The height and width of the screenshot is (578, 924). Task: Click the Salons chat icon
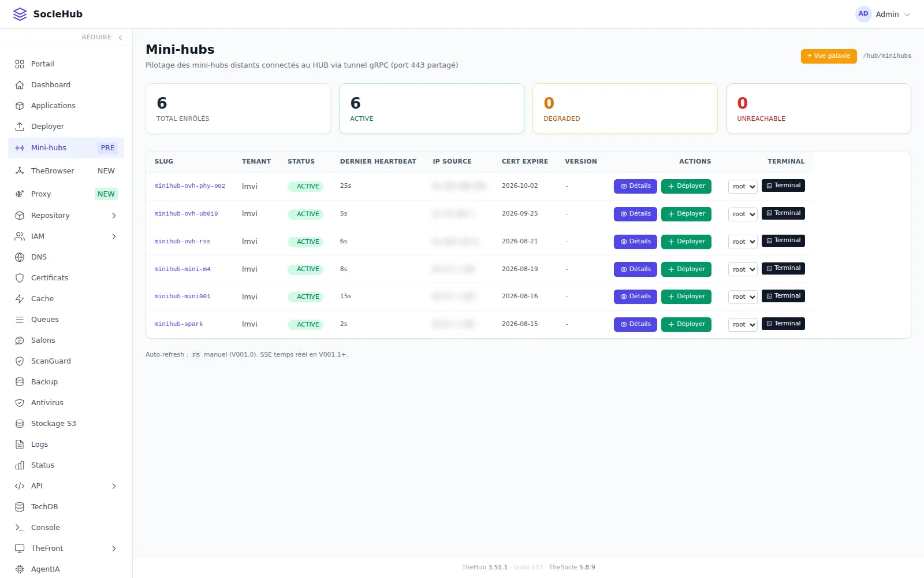coord(20,340)
